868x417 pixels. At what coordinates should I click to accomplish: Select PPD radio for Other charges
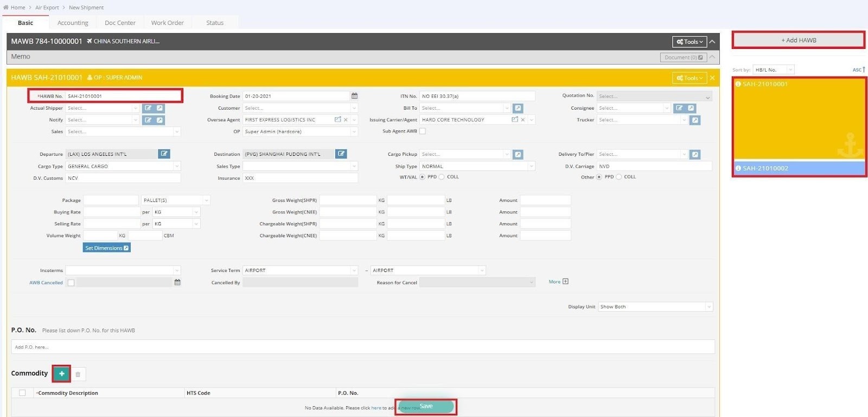coord(599,177)
